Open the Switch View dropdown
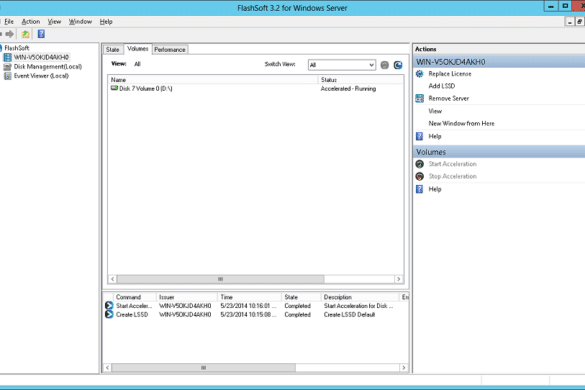This screenshot has height=390, width=585. [341, 65]
